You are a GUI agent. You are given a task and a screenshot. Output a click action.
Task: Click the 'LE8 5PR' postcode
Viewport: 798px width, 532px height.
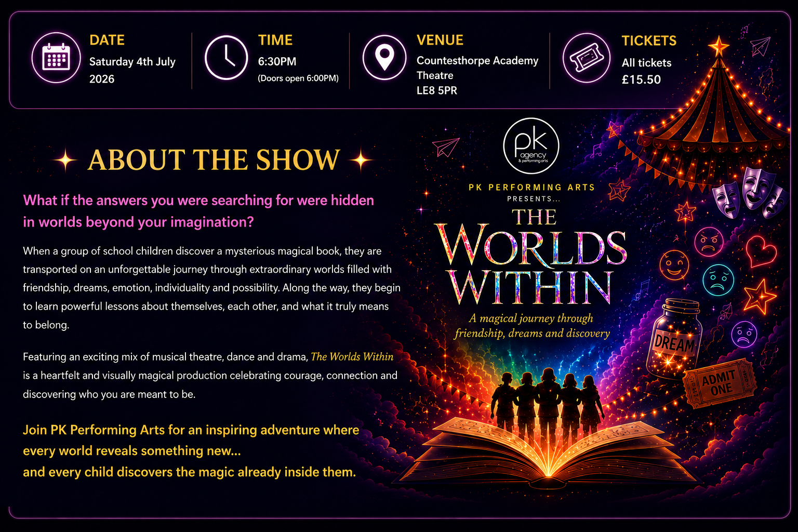click(x=437, y=90)
